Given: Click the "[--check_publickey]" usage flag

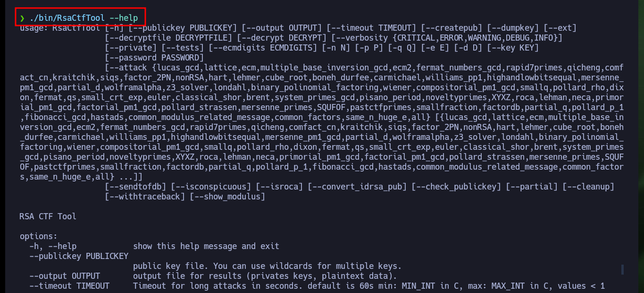Looking at the screenshot, I should (x=456, y=187).
